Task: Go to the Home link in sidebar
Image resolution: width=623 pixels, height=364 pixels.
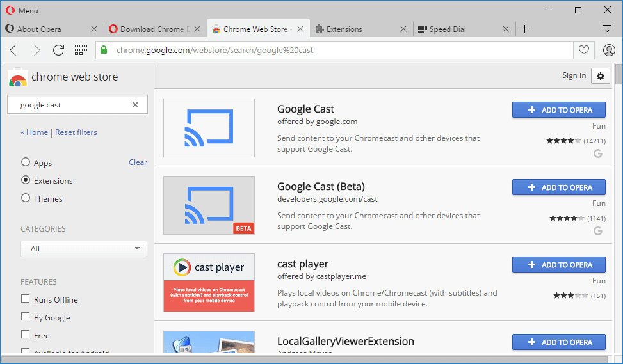Action: 34,132
